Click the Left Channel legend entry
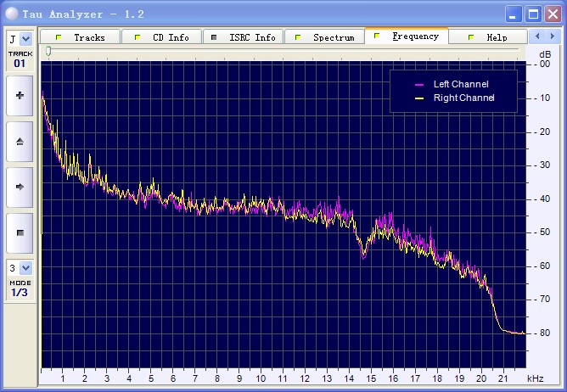This screenshot has width=567, height=392. click(452, 84)
